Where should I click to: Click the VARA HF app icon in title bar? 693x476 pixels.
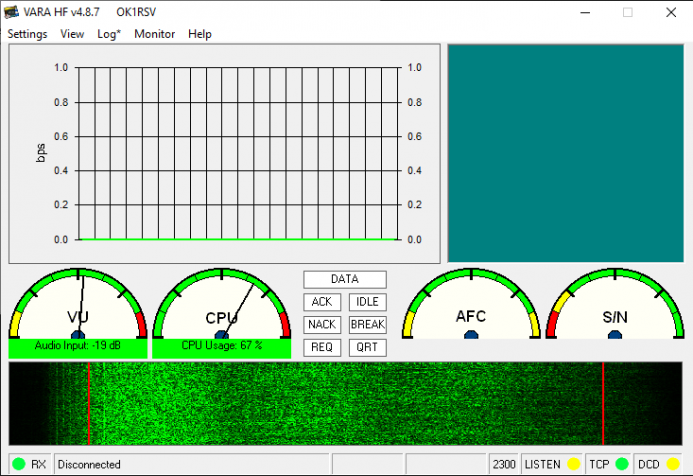point(11,12)
